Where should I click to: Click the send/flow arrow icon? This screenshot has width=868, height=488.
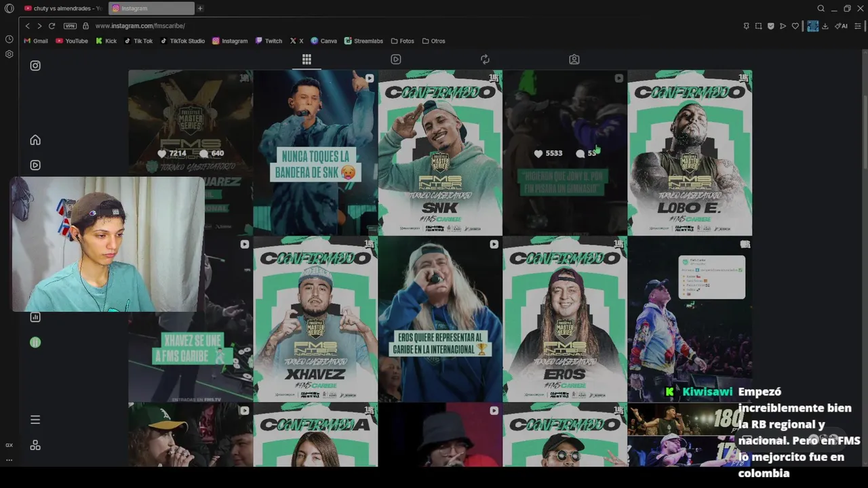click(783, 26)
